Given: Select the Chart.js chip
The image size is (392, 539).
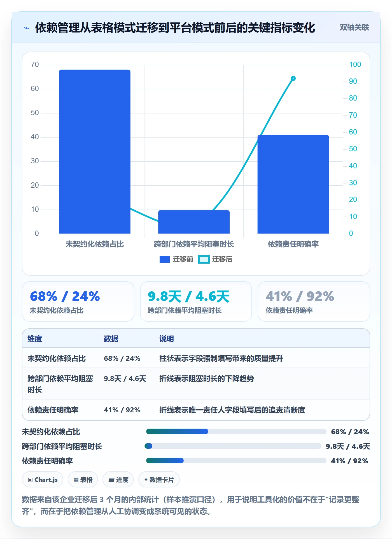Looking at the screenshot, I should 43,480.
